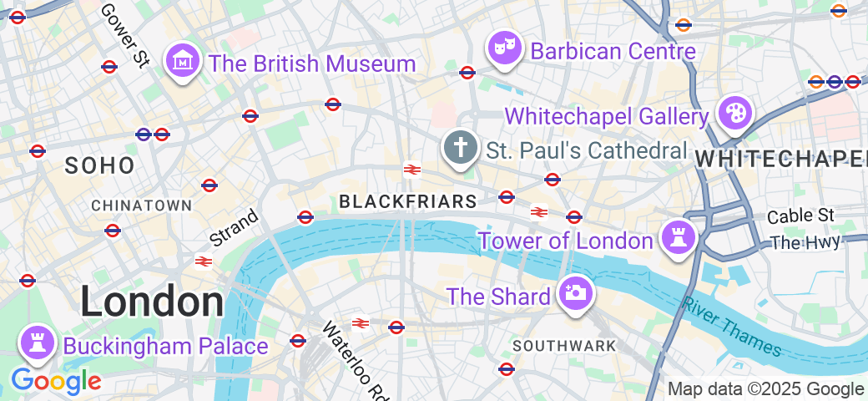Image resolution: width=868 pixels, height=401 pixels.
Task: Click the Underground station icon below Chinatown
Action: tap(113, 231)
